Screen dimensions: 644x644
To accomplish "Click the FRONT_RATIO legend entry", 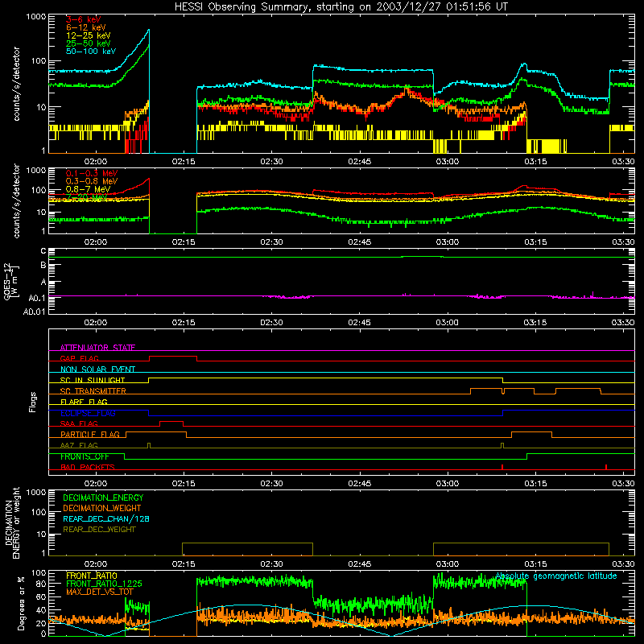I will click(92, 576).
